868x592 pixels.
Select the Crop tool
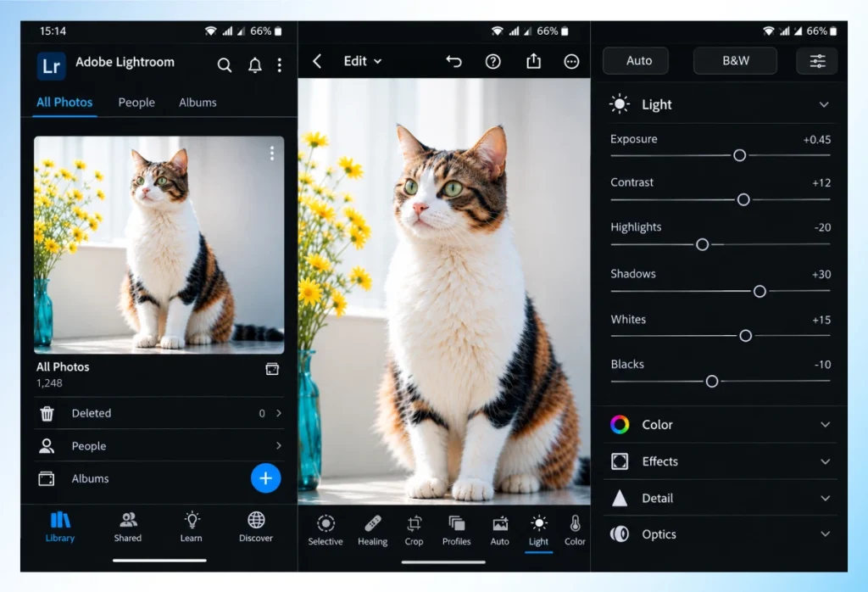click(414, 531)
